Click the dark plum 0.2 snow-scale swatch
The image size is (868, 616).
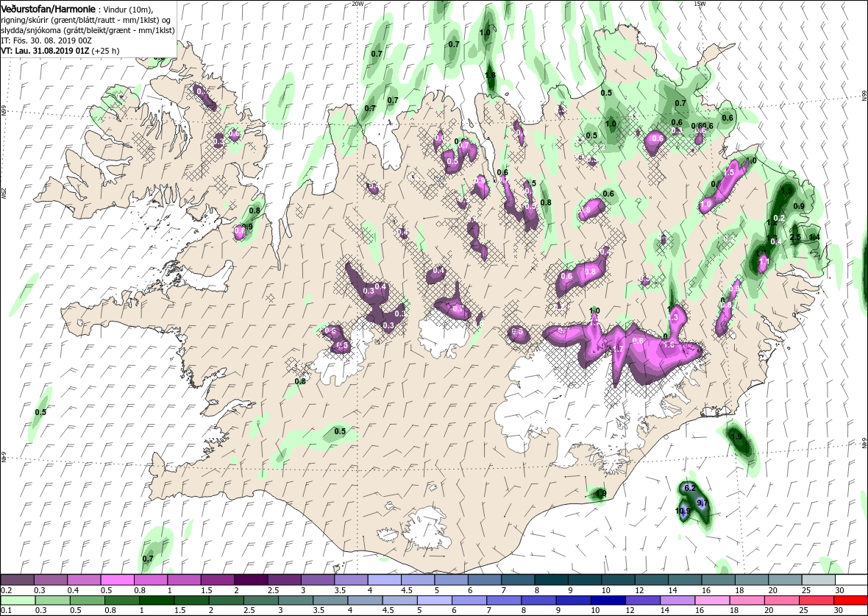tap(17, 579)
